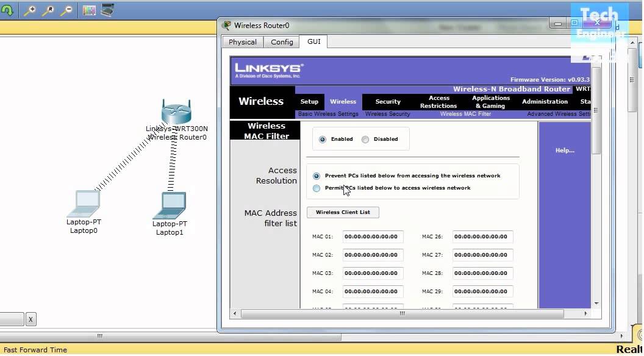Go to Basic Wireless Settings submenu
This screenshot has height=356, width=644.
tap(328, 114)
